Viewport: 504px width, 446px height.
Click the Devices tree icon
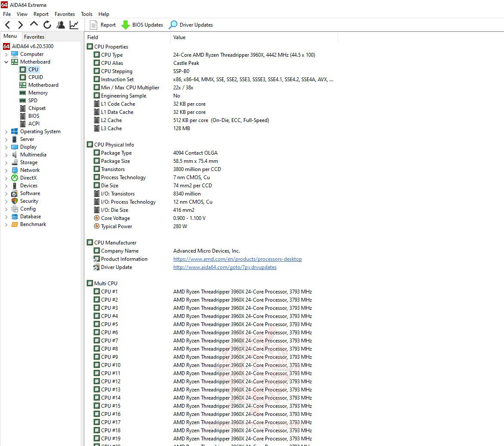click(15, 186)
